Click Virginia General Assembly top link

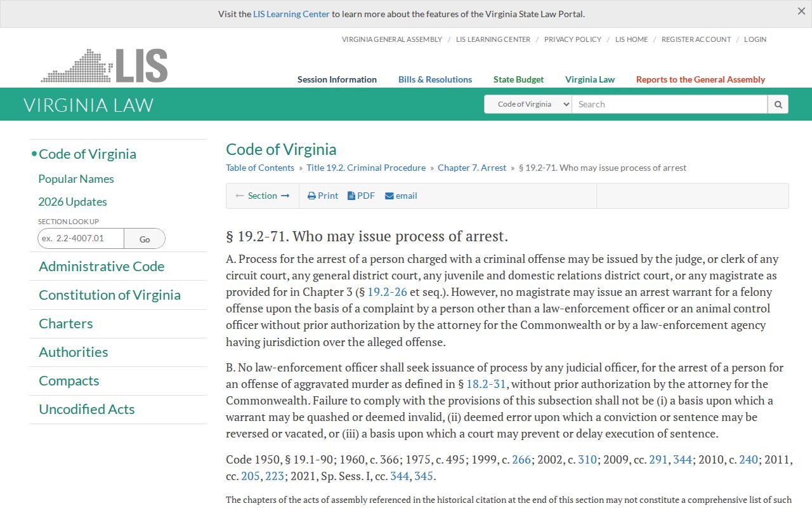pyautogui.click(x=392, y=39)
